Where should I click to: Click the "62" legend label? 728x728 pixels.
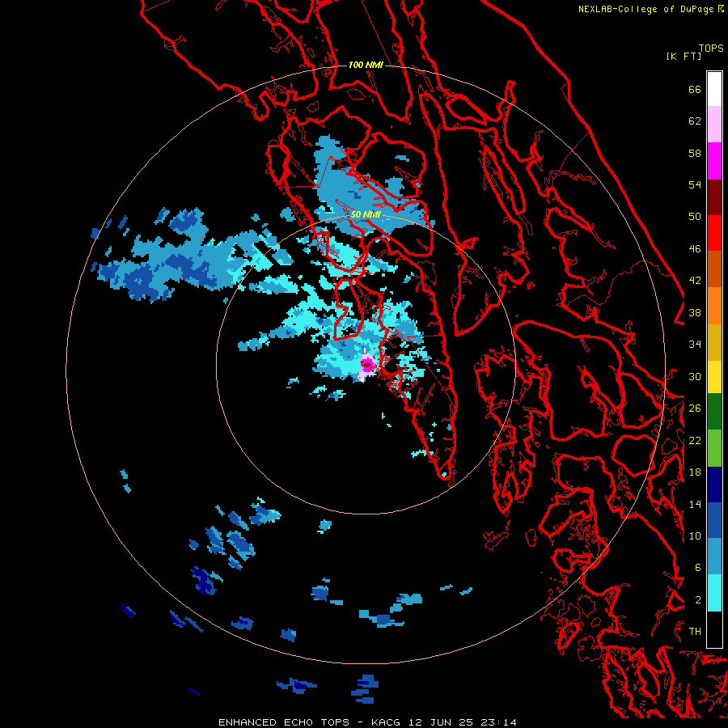[695, 121]
